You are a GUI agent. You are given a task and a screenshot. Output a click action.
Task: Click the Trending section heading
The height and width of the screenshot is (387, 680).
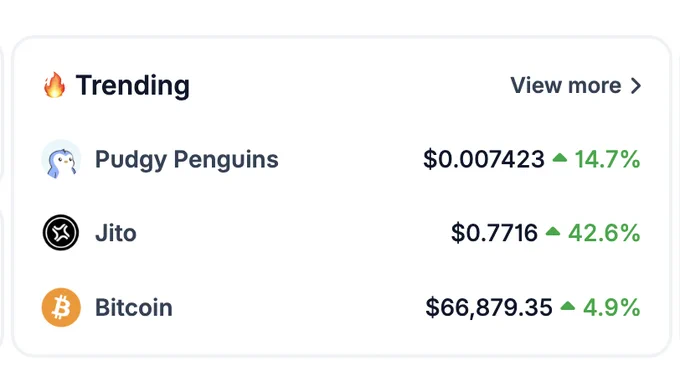133,85
